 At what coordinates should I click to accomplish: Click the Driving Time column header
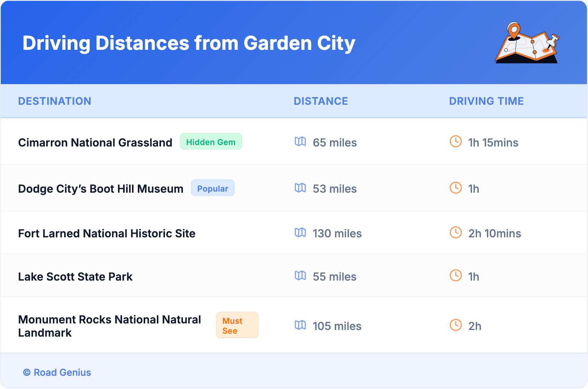click(486, 101)
